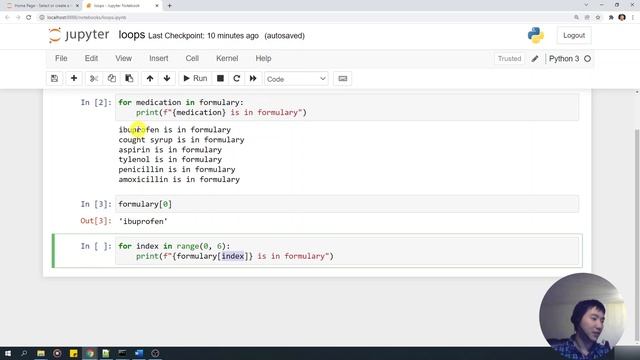Close the loops notebook browser tab
Screen dimensions: 640x360
tap(157, 6)
